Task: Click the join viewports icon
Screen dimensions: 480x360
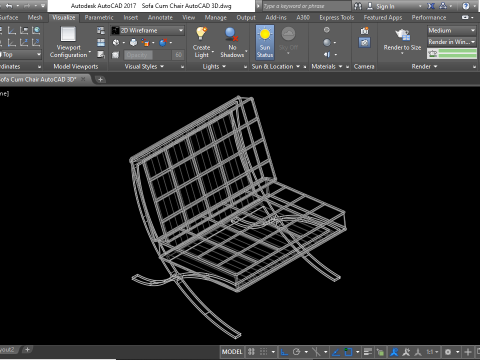Action: [x=101, y=43]
